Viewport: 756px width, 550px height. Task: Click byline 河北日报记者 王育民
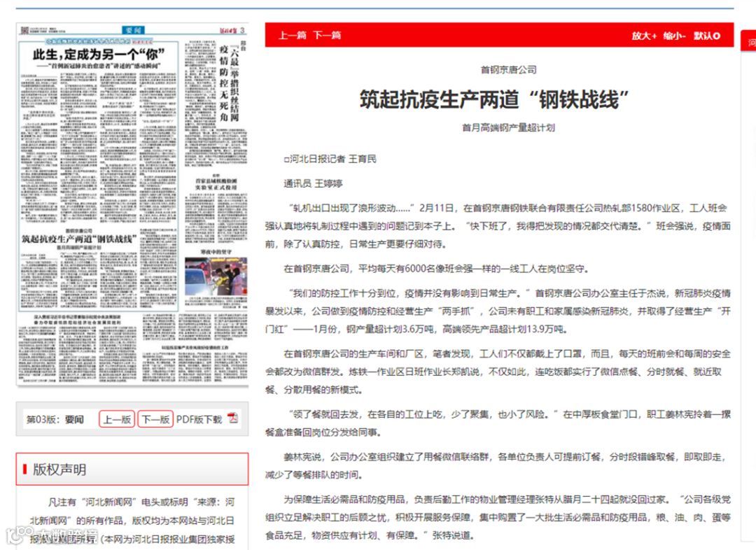point(330,159)
